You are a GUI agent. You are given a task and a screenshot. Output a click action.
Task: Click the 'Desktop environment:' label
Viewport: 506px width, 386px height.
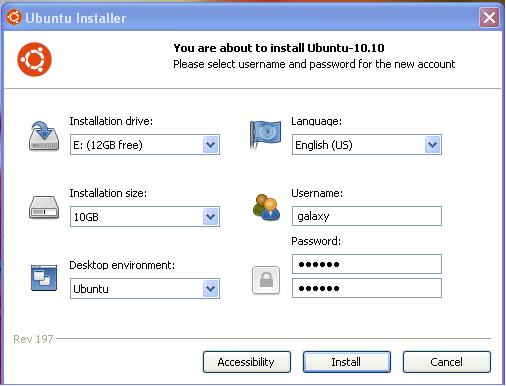(x=122, y=265)
